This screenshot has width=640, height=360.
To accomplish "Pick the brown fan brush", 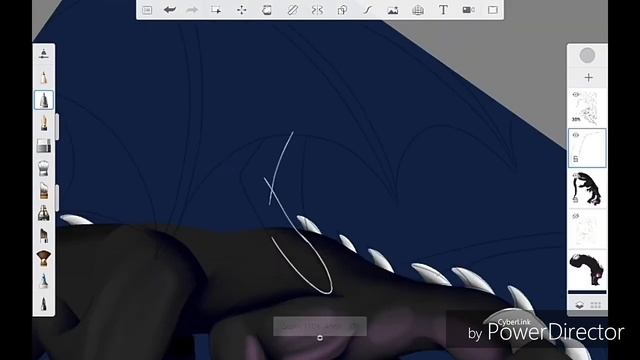I will (44, 258).
